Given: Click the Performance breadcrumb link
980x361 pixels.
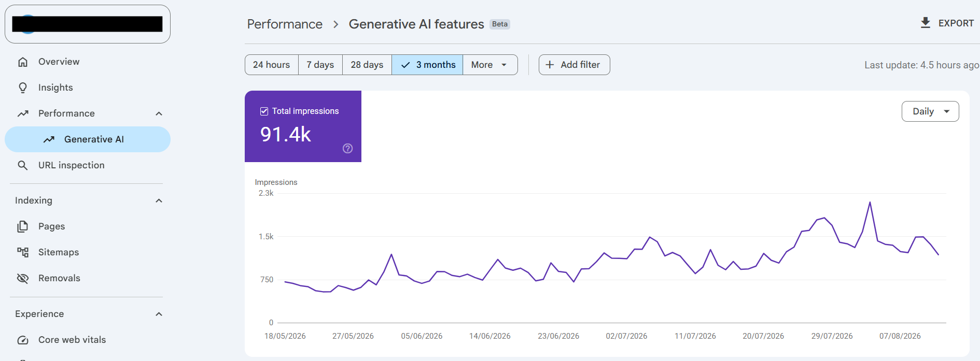Looking at the screenshot, I should (x=285, y=24).
